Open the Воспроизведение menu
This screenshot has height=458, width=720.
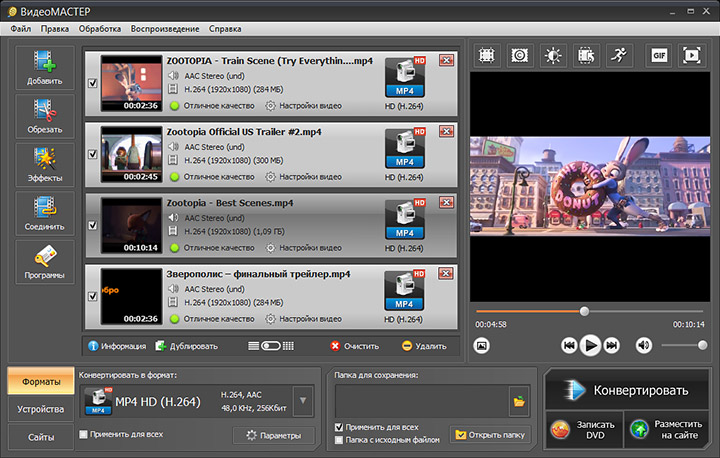click(165, 29)
